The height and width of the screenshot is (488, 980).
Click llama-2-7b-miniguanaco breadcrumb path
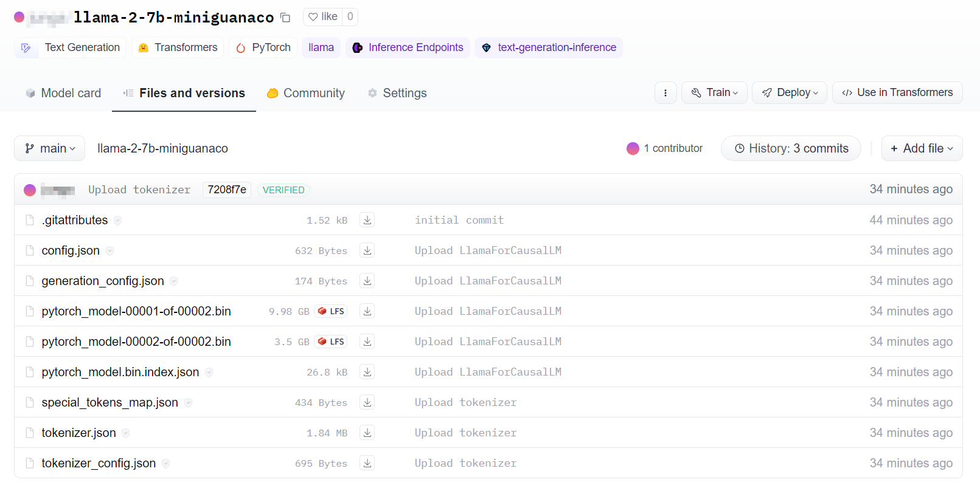tap(162, 148)
